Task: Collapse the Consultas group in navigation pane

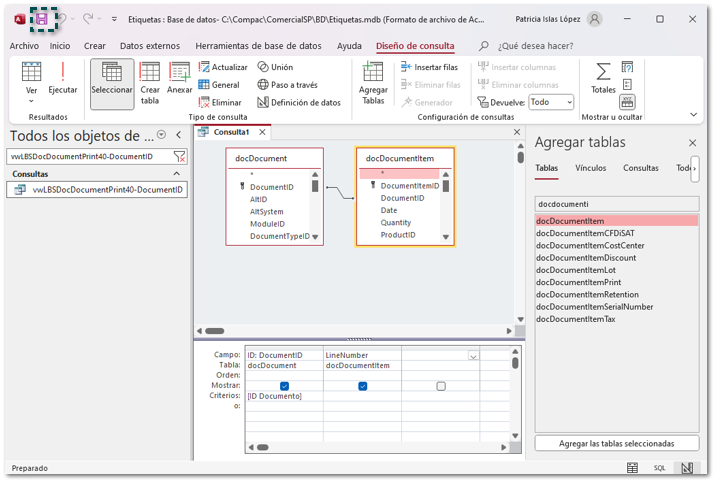Action: (x=177, y=174)
